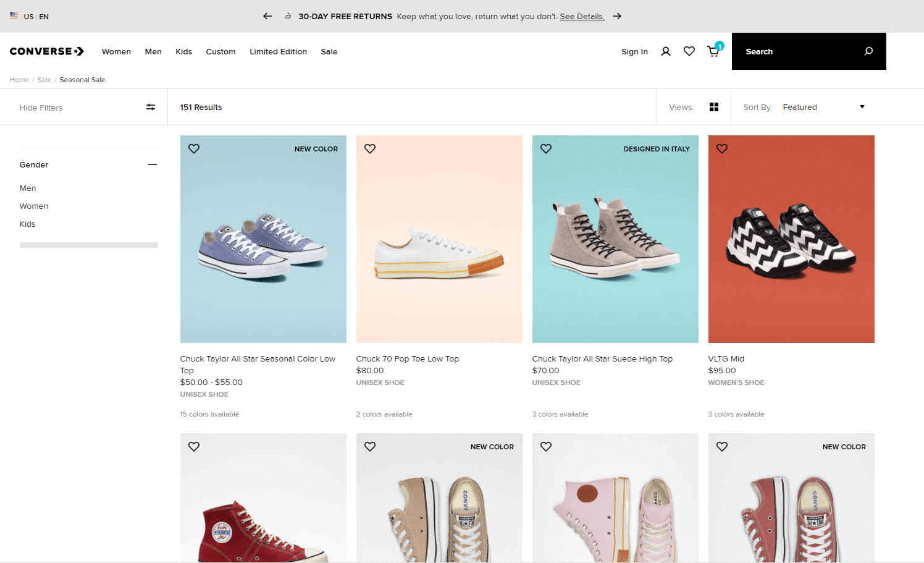This screenshot has height=563, width=924.
Task: Open Chuck Taylor Suede High Top image
Action: click(615, 239)
